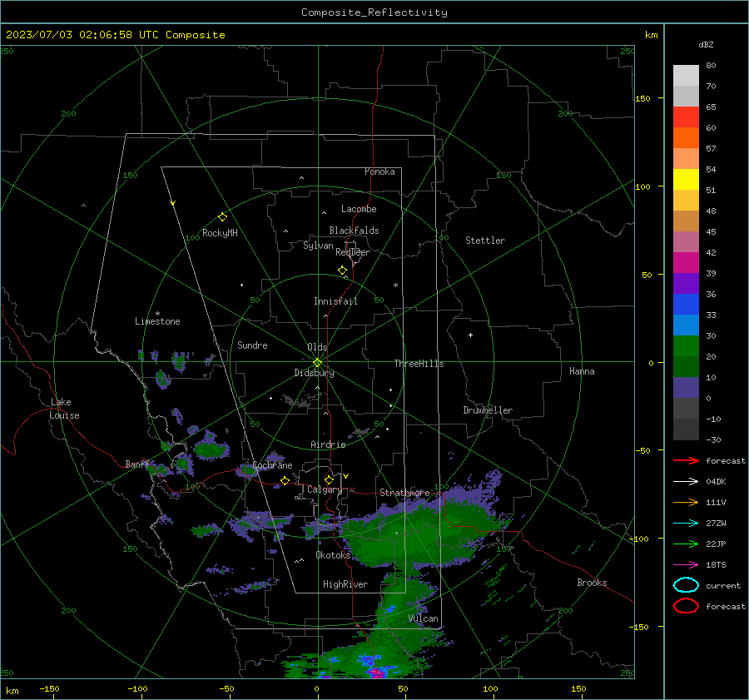Viewport: 749px width, 700px height.
Task: Click the Lake Louise label
Action: [x=64, y=409]
